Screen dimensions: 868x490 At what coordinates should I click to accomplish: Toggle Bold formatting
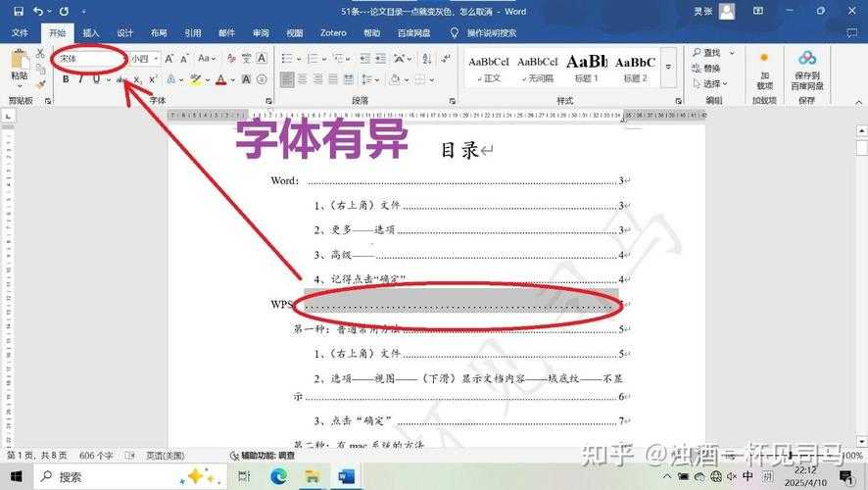coord(66,79)
